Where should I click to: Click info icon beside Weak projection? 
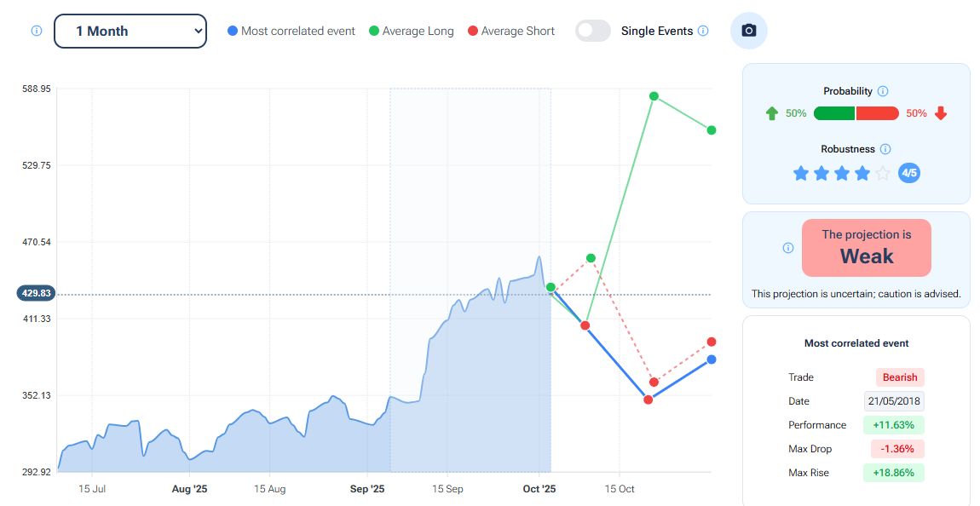pos(788,248)
